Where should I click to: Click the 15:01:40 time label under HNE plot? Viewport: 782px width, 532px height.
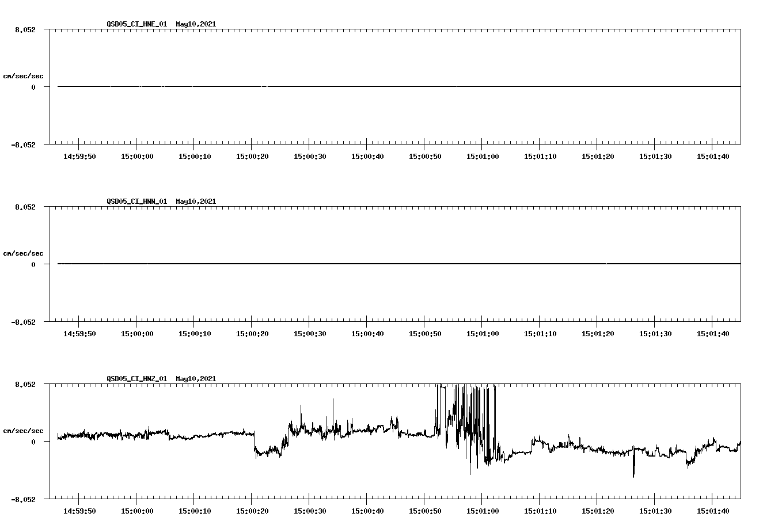pyautogui.click(x=713, y=157)
